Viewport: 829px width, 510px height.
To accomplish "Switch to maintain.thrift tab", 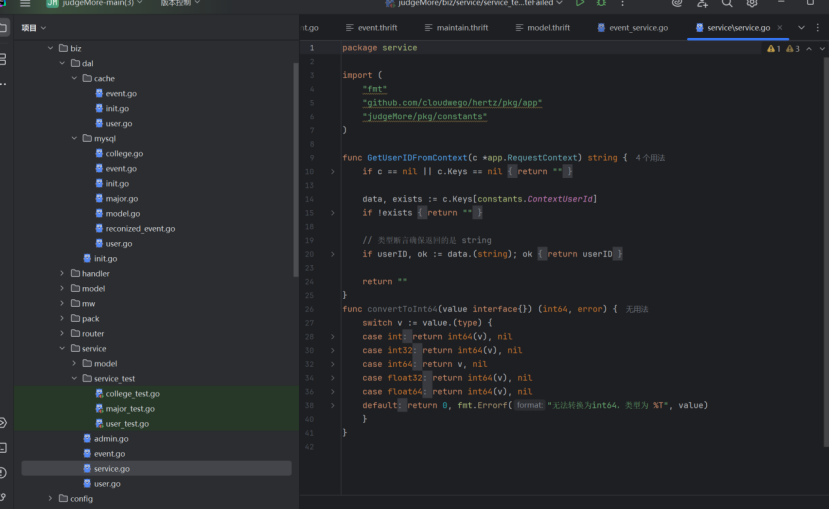I will click(456, 27).
